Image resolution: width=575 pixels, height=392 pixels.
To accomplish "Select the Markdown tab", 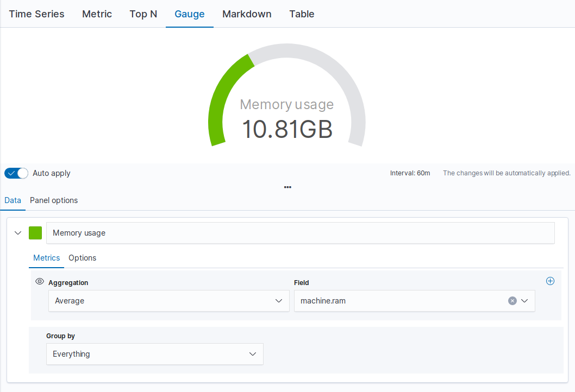I will coord(247,14).
